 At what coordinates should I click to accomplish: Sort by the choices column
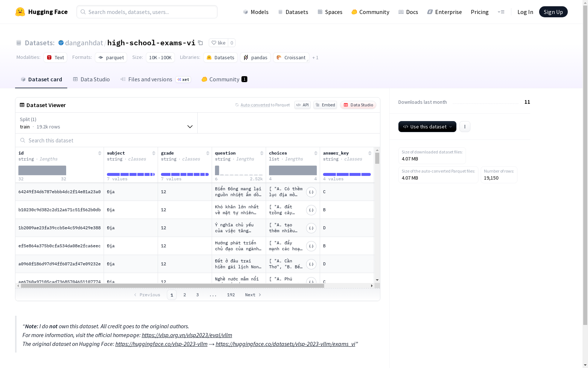click(x=316, y=153)
